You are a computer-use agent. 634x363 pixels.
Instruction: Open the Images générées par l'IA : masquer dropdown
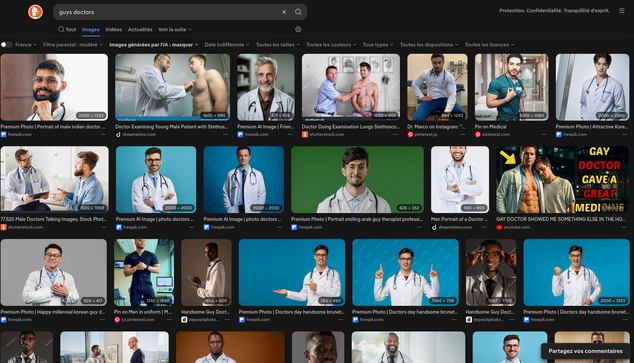coord(154,44)
